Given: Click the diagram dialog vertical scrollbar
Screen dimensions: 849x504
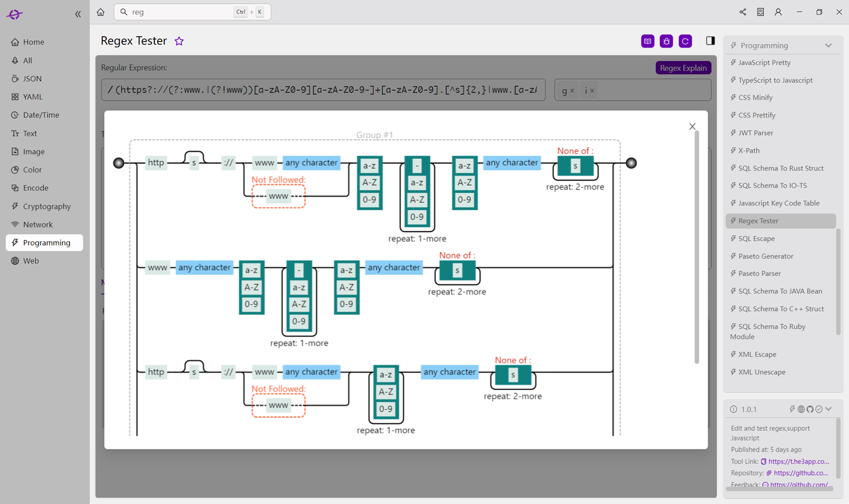Looking at the screenshot, I should (x=696, y=247).
